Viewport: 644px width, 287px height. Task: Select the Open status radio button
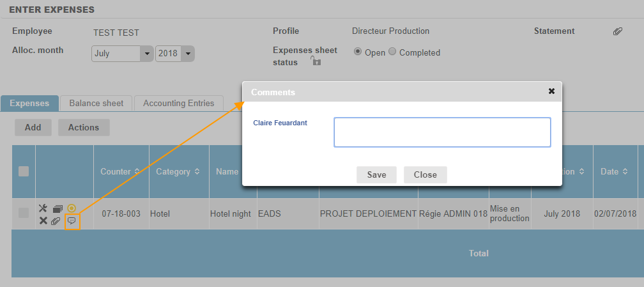pos(358,52)
